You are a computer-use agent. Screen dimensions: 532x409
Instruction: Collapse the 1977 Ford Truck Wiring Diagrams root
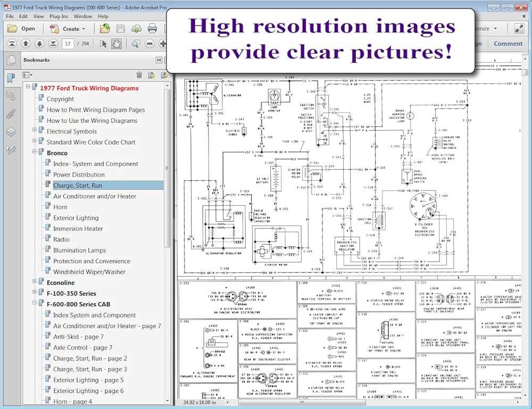coord(28,87)
